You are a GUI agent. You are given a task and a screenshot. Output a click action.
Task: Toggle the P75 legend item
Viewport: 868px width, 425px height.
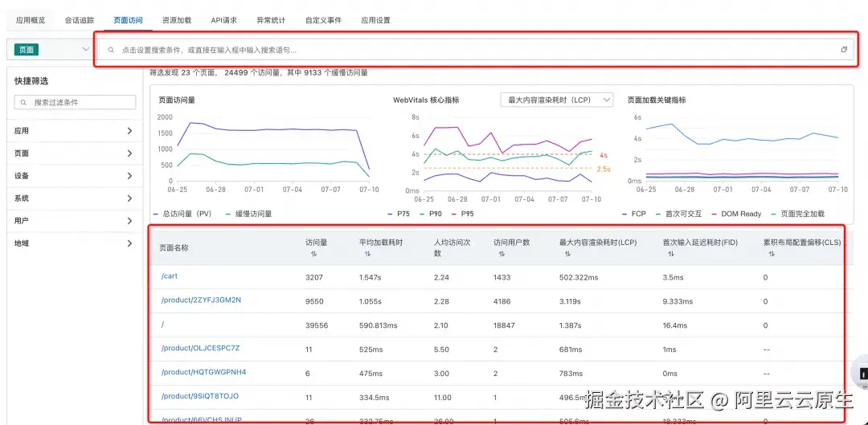point(399,214)
